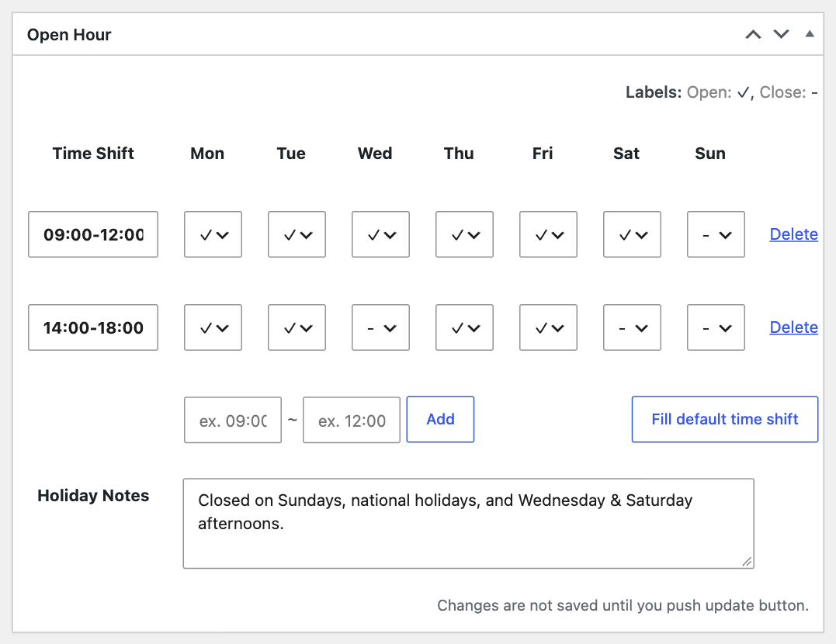Open Wed dropdown for 14:00-18:00 shift
Image resolution: width=836 pixels, height=644 pixels.
click(380, 327)
